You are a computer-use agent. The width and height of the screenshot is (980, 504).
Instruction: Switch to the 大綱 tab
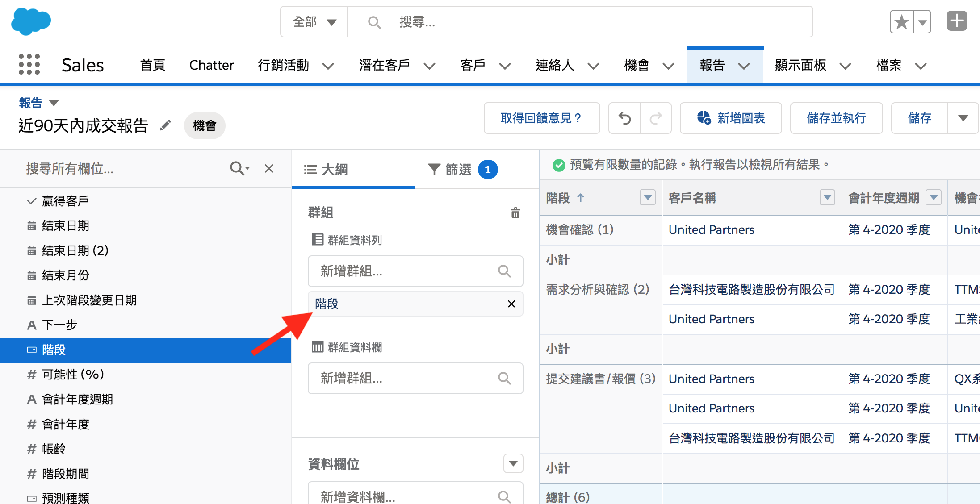354,169
